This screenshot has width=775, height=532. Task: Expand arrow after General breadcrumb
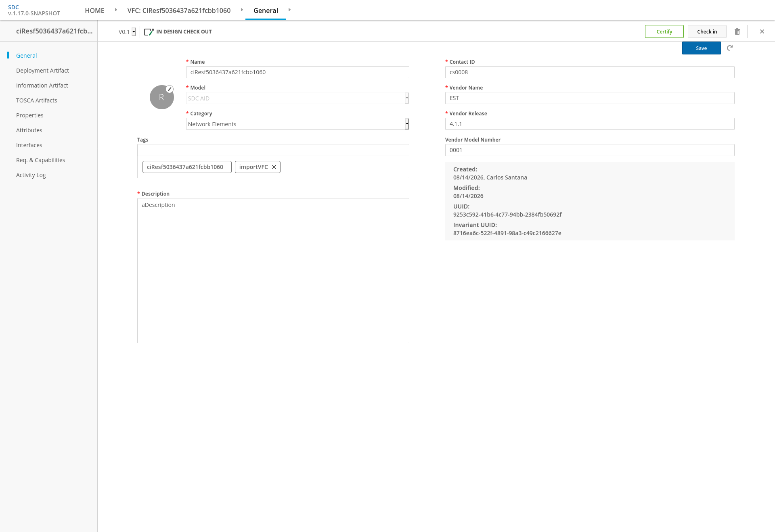point(289,10)
